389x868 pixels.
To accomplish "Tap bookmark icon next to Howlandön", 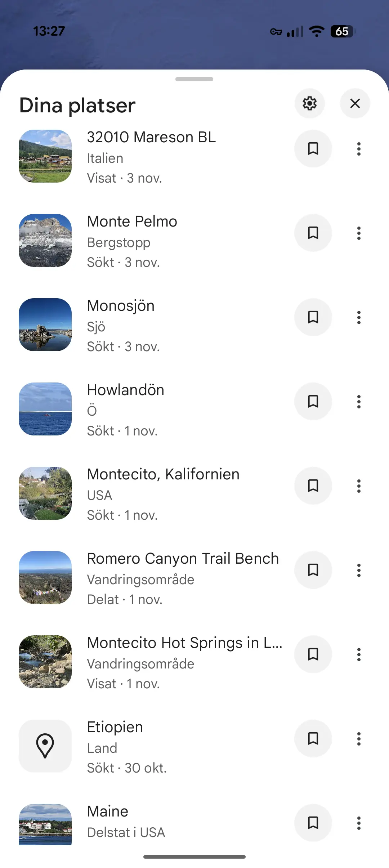I will (313, 402).
